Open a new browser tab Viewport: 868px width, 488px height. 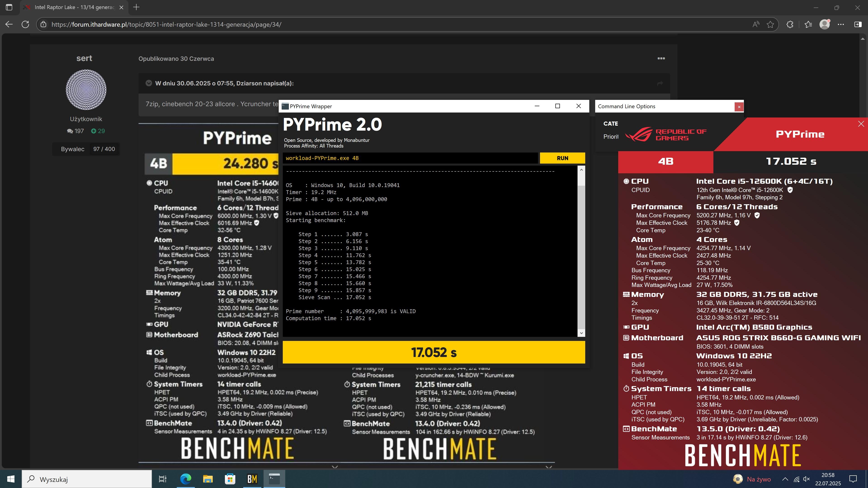[x=136, y=7]
